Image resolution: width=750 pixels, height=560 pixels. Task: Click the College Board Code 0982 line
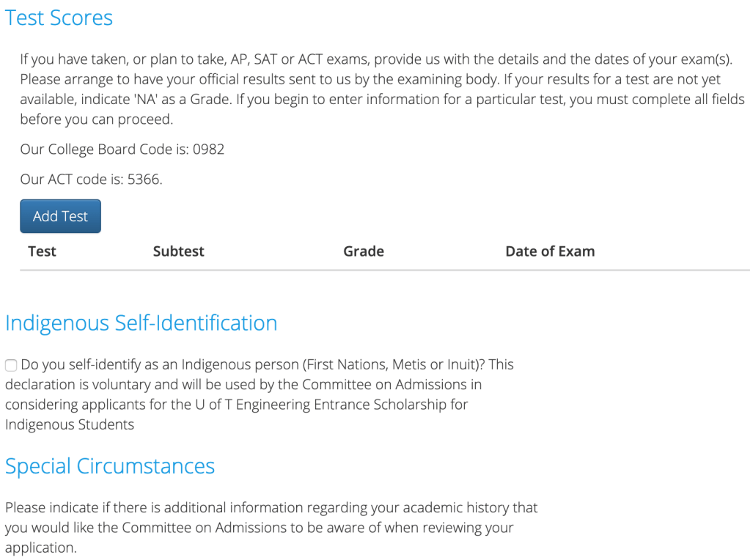pyautogui.click(x=122, y=150)
